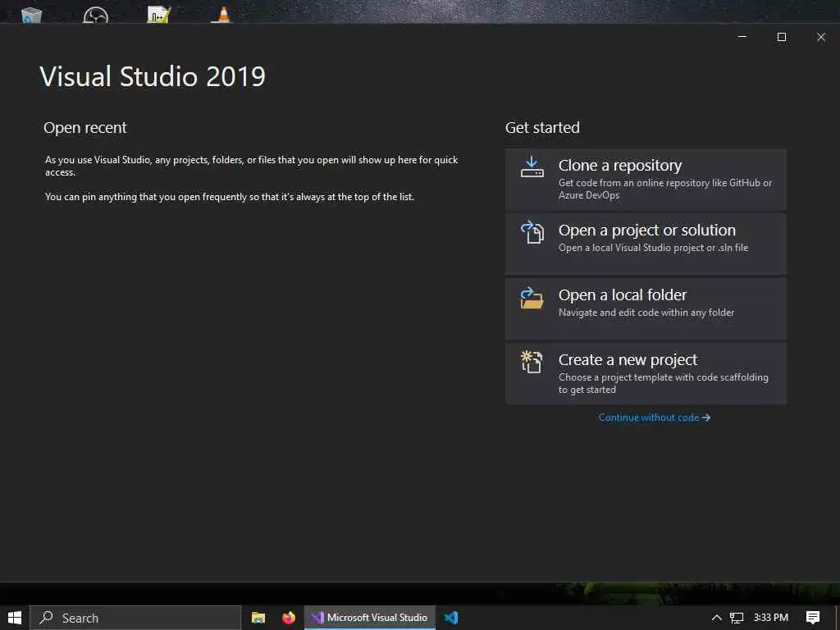The image size is (840, 630).
Task: Open File Explorer from the taskbar
Action: click(x=258, y=618)
